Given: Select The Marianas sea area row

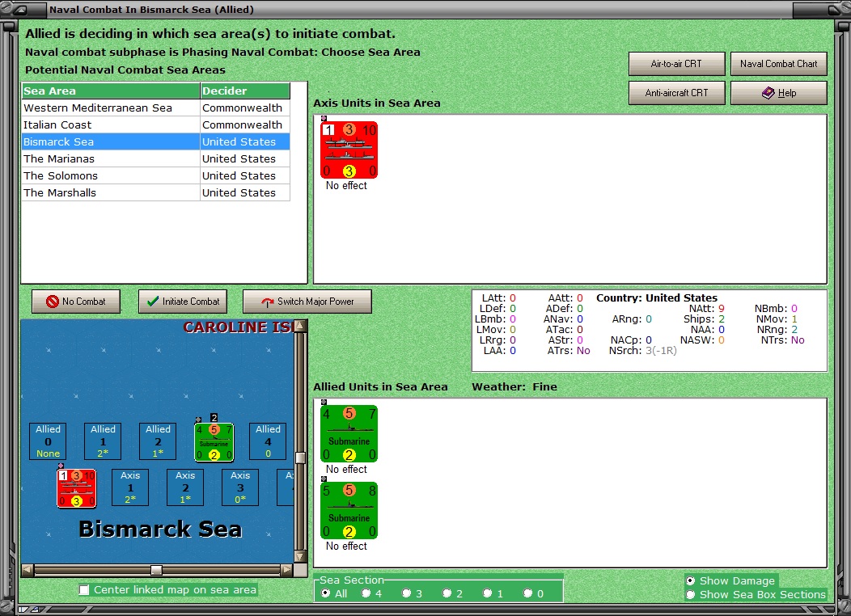Looking at the screenshot, I should [156, 159].
